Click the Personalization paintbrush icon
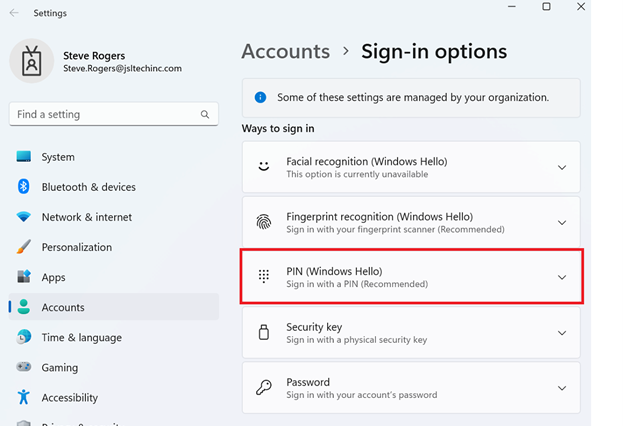The image size is (623, 426). (24, 247)
